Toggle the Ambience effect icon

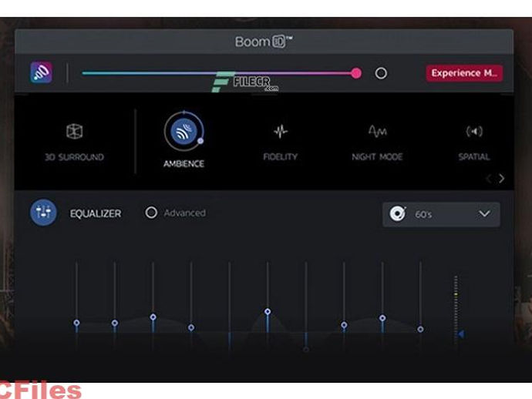(184, 131)
